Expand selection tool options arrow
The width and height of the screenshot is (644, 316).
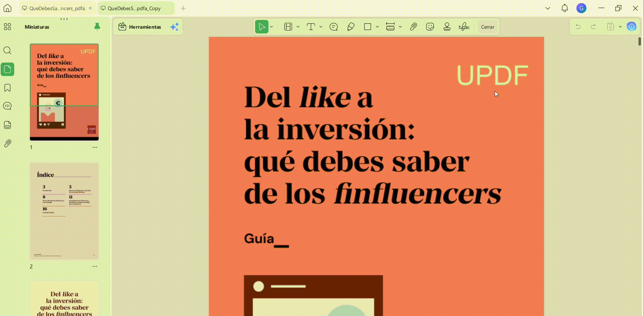coord(272,27)
